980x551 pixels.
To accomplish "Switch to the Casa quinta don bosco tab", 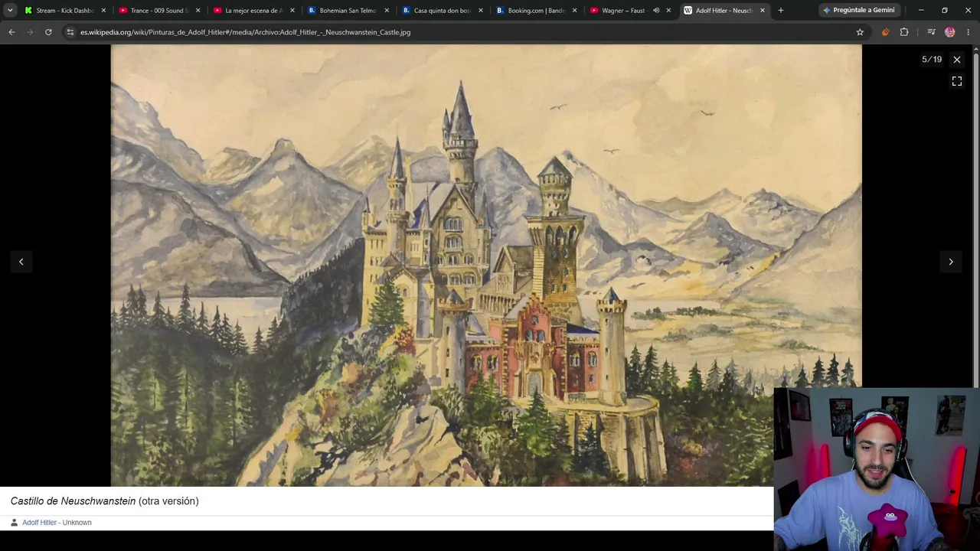I will [x=442, y=10].
